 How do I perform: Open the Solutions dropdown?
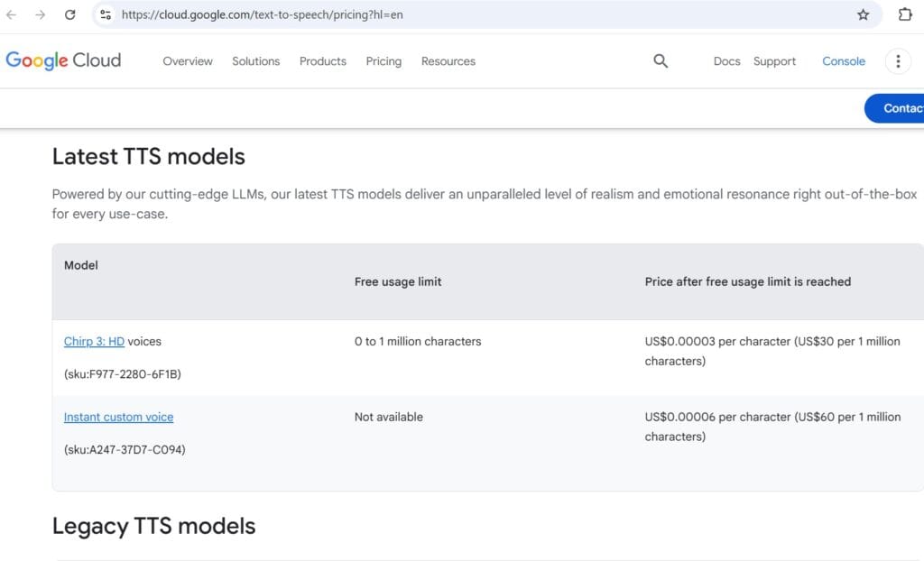255,61
